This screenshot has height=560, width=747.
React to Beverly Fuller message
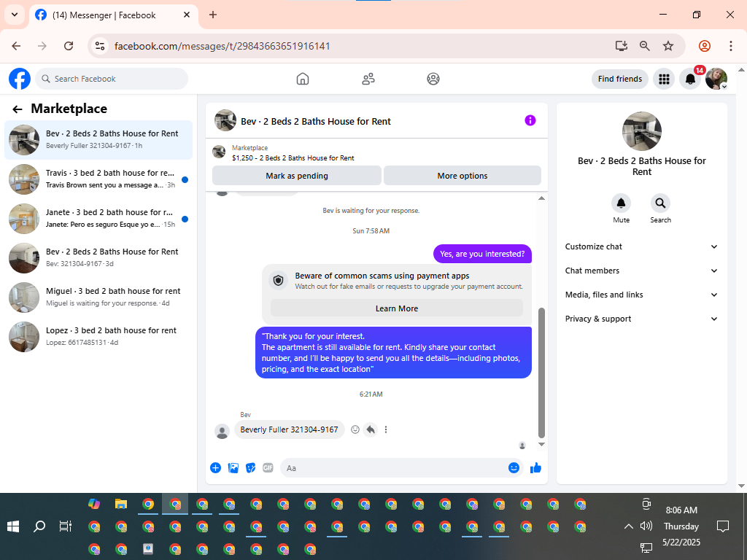tap(355, 429)
